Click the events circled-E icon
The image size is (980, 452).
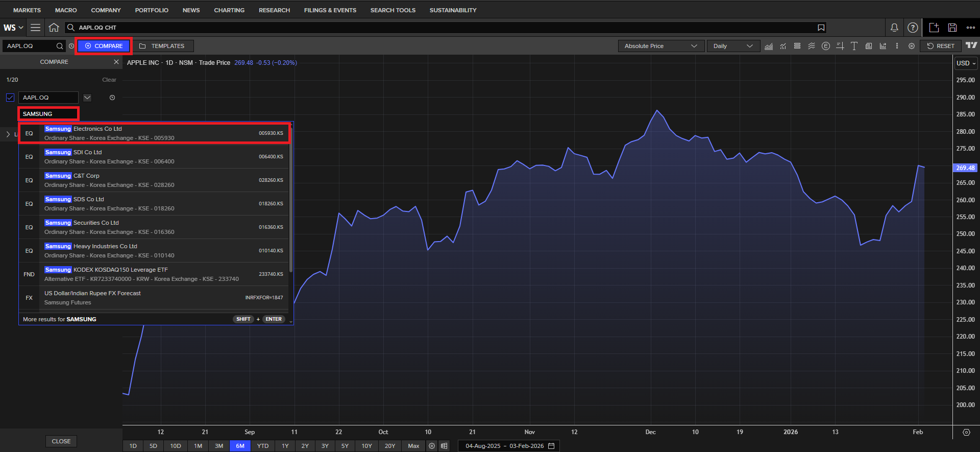click(x=826, y=46)
